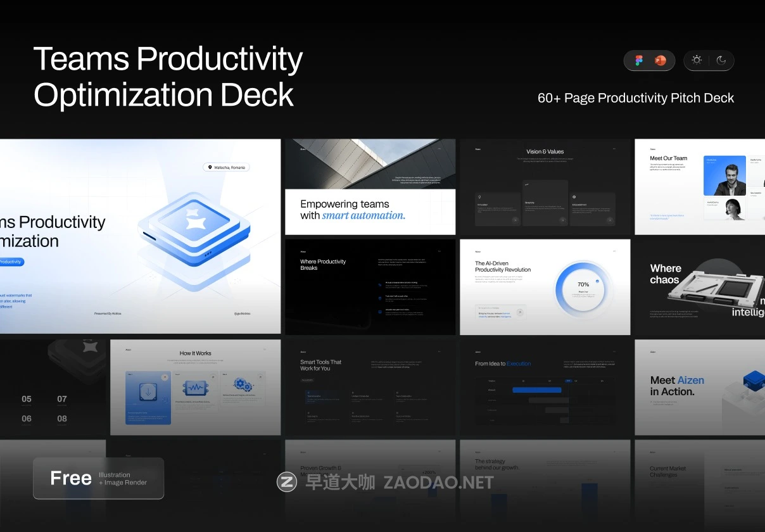Switch to light mode sun icon
765x532 pixels.
[697, 60]
